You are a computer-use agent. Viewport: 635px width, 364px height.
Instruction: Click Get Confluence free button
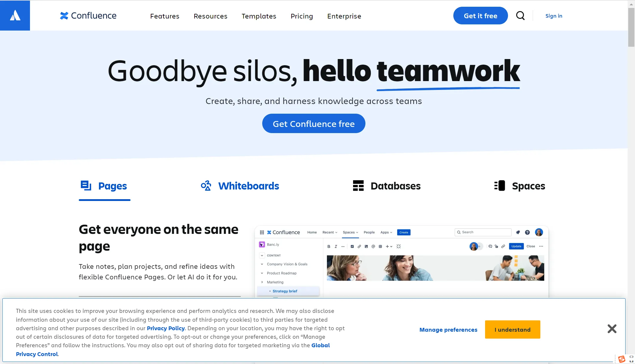(314, 123)
